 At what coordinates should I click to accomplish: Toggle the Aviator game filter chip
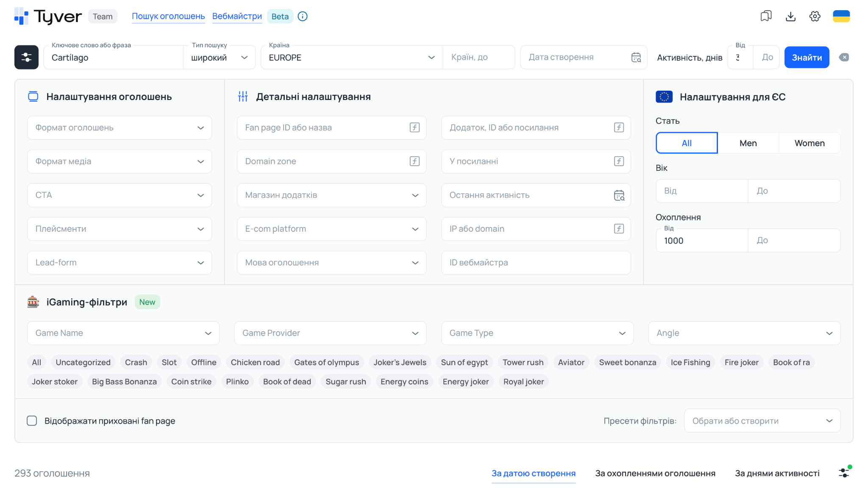pos(571,362)
